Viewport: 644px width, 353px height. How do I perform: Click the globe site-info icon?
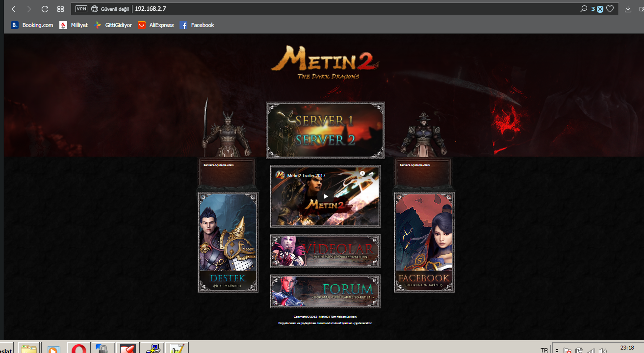(95, 9)
